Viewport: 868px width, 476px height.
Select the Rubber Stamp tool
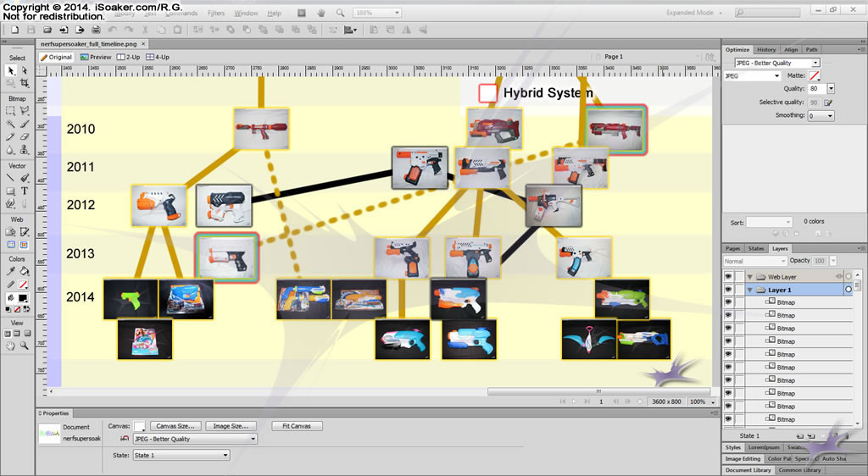(x=25, y=150)
